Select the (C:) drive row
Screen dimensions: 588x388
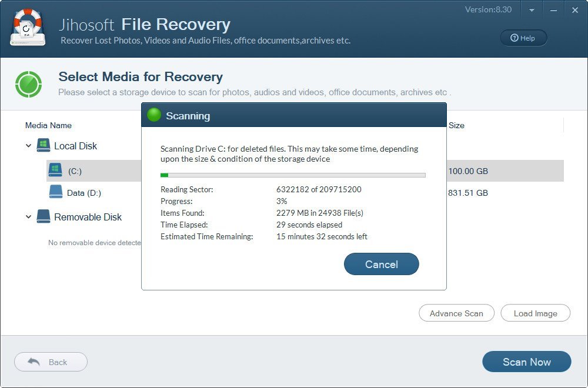pos(305,171)
